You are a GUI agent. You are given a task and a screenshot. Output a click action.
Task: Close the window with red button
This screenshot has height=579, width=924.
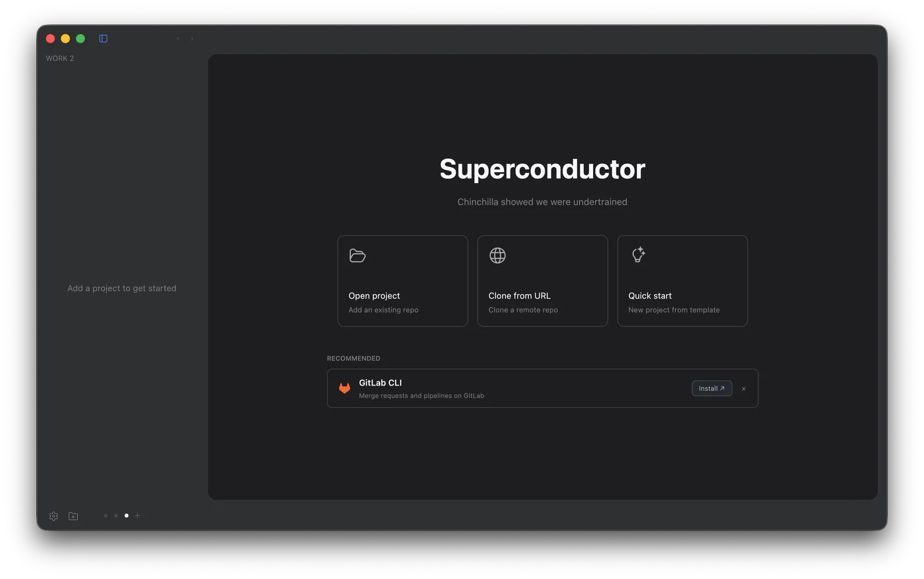pyautogui.click(x=50, y=39)
